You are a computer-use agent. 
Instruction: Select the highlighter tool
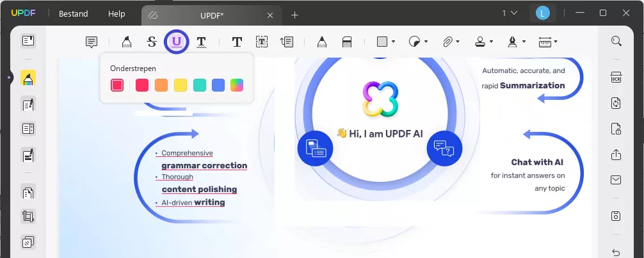coord(127,42)
